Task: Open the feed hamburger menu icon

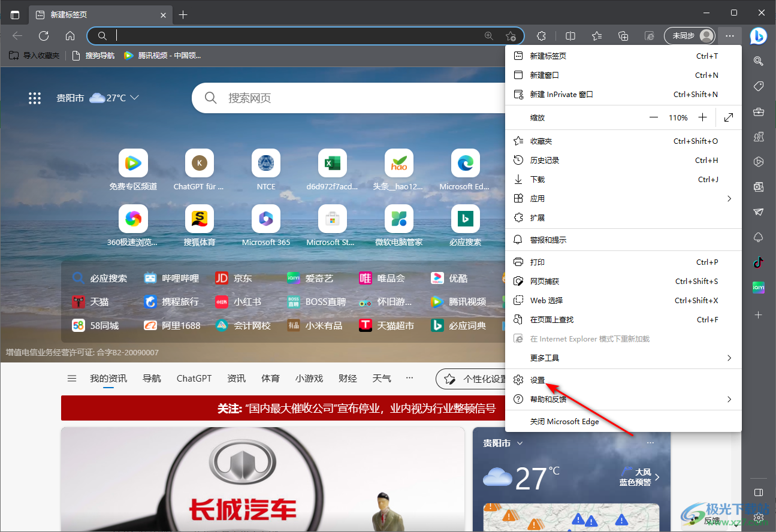Action: pyautogui.click(x=72, y=379)
